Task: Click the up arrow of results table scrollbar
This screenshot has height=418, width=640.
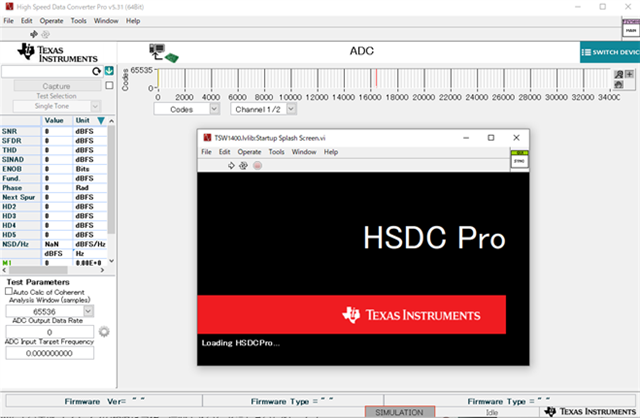Action: (x=111, y=121)
